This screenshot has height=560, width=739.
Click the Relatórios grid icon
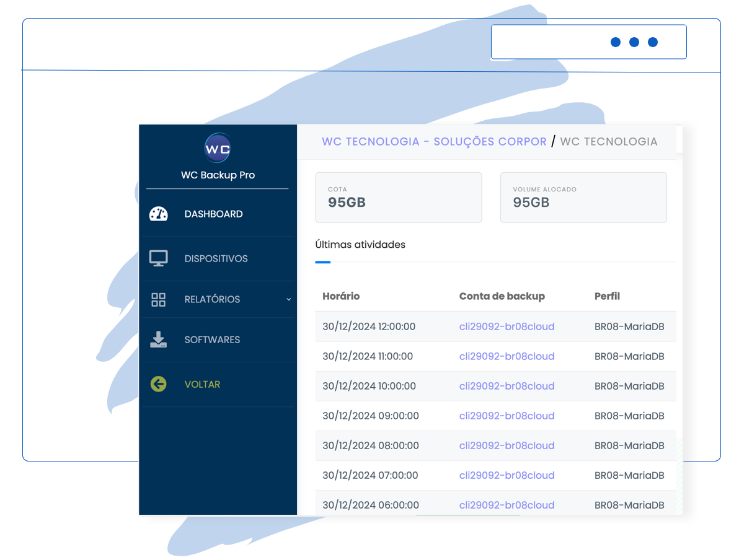click(159, 300)
